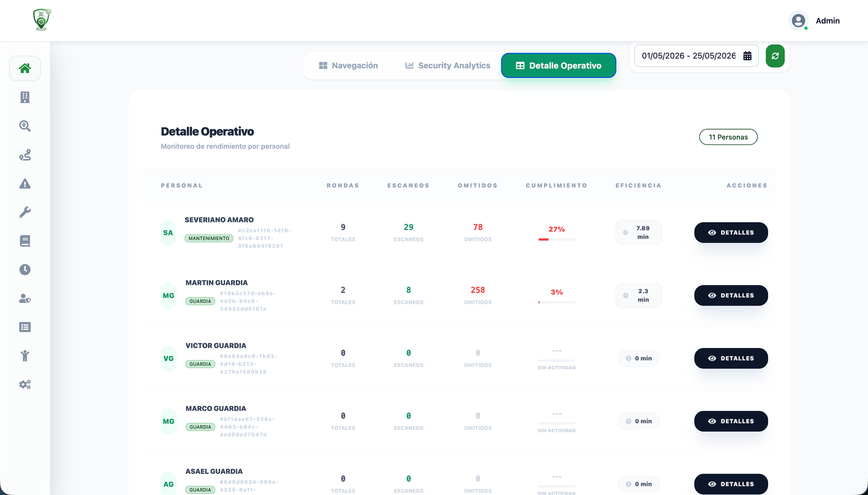Open the settings gears sidebar icon

[x=25, y=384]
